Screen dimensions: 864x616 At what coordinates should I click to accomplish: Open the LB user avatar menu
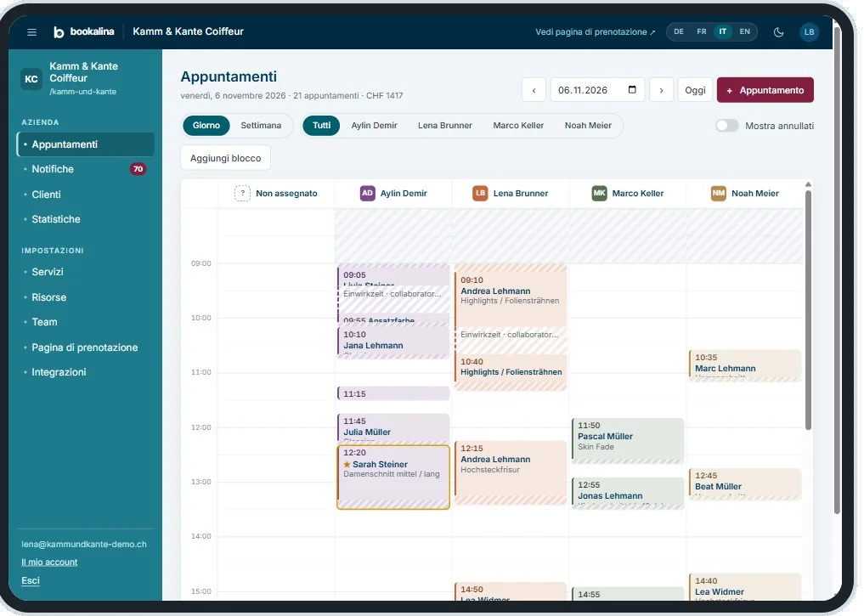tap(809, 32)
